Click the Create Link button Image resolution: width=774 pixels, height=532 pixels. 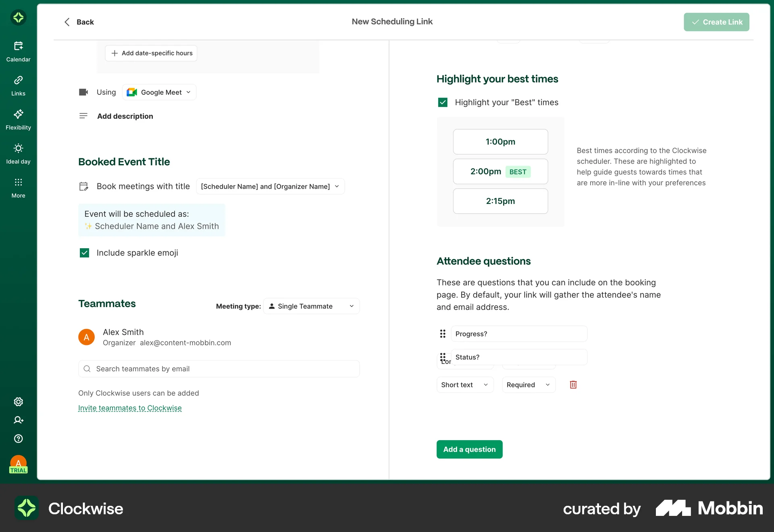(716, 22)
